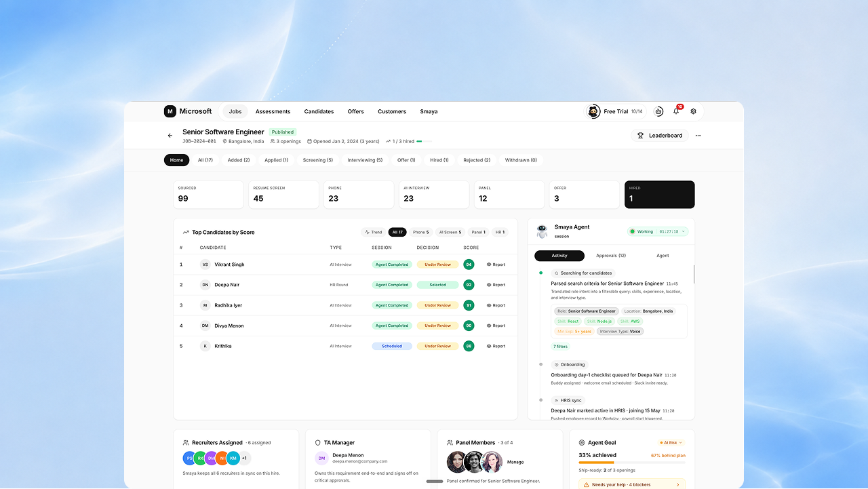Click the VS avatar for Vikrant Singh

click(x=205, y=265)
